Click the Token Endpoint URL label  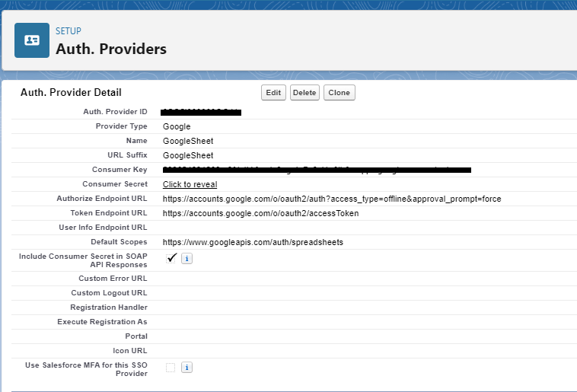[x=109, y=213]
